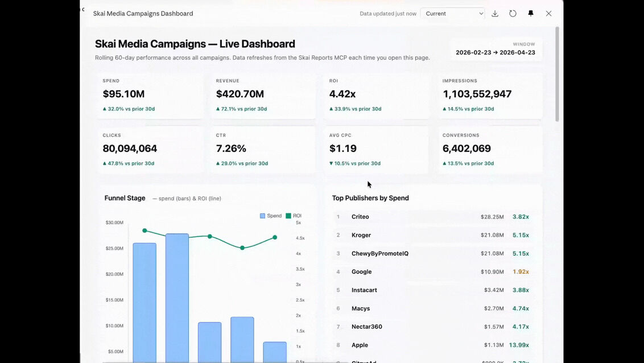Select the Google publisher row

click(433, 272)
